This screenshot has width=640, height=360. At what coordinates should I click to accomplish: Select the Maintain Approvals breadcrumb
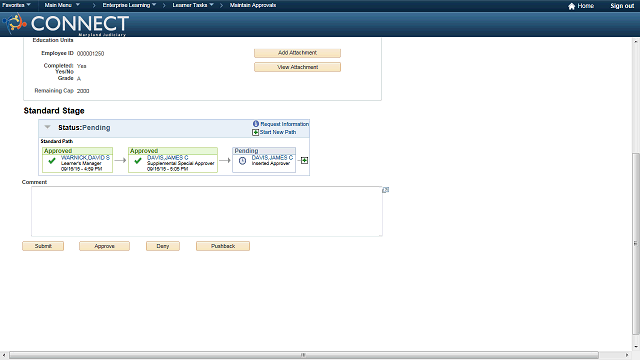point(253,5)
